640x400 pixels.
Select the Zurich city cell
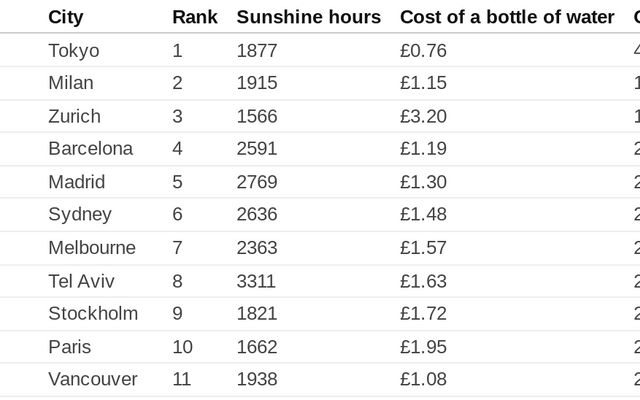tap(74, 116)
